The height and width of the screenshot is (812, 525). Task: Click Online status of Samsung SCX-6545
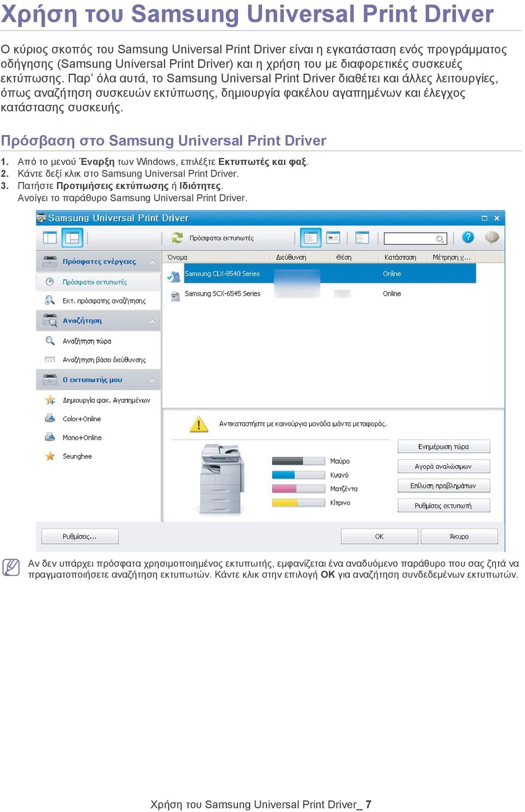392,293
